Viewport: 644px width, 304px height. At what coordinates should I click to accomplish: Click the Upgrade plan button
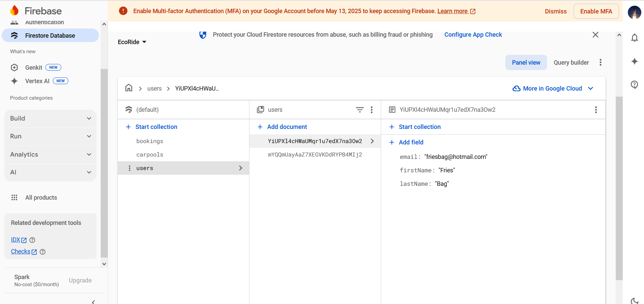click(80, 280)
